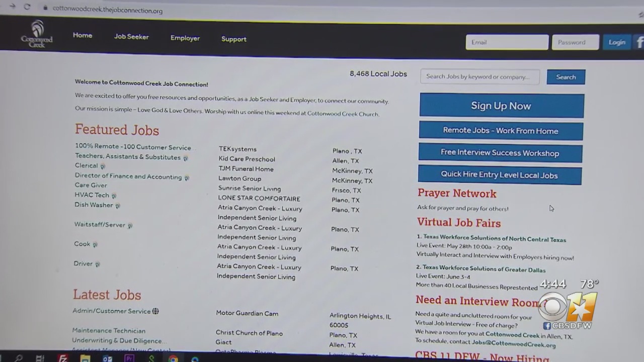644x362 pixels.
Task: Click the Password login field
Action: [x=576, y=42]
